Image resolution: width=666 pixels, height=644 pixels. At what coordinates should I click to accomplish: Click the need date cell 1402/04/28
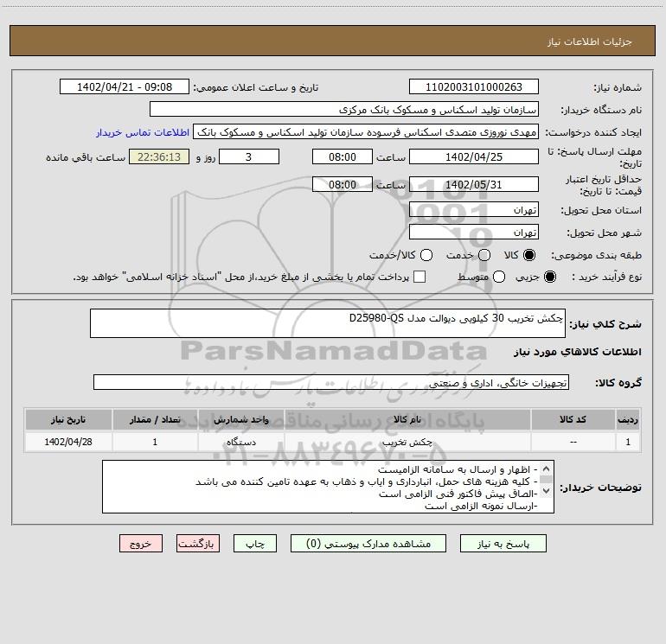(68, 442)
